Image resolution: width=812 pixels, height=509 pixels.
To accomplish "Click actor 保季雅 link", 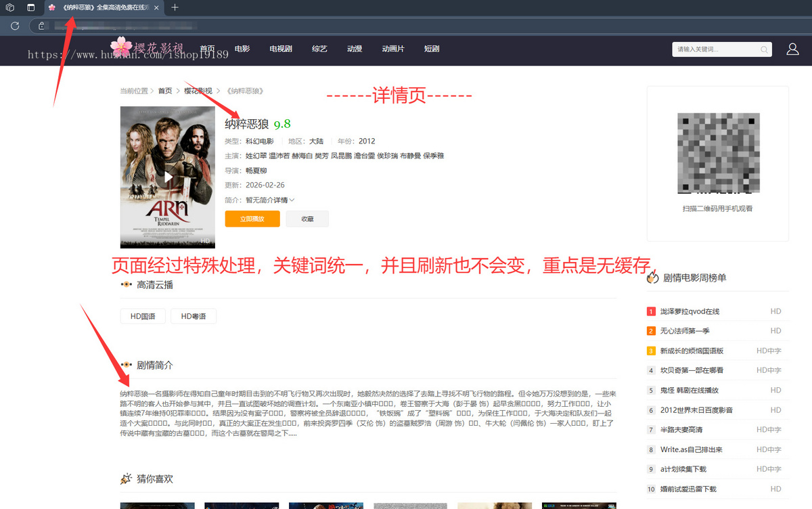I will click(434, 156).
